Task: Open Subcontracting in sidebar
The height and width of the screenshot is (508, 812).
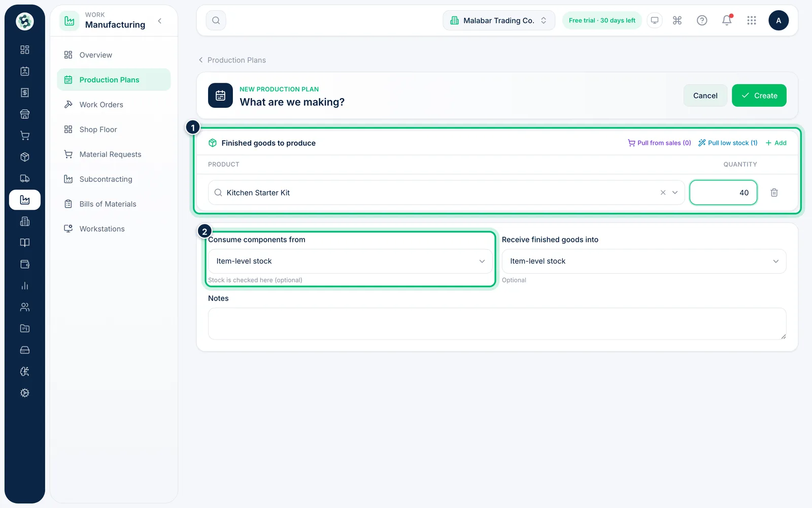Action: (x=114, y=179)
